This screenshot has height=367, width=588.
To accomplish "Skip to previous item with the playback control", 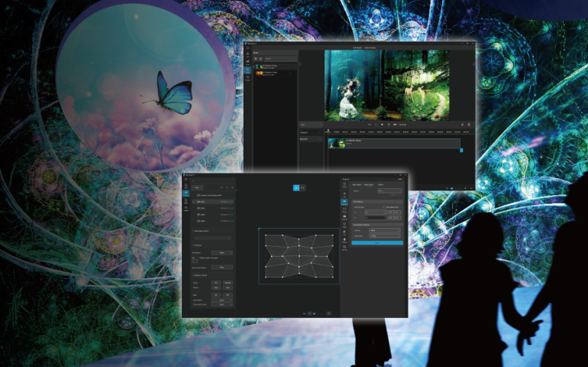I will [370, 125].
